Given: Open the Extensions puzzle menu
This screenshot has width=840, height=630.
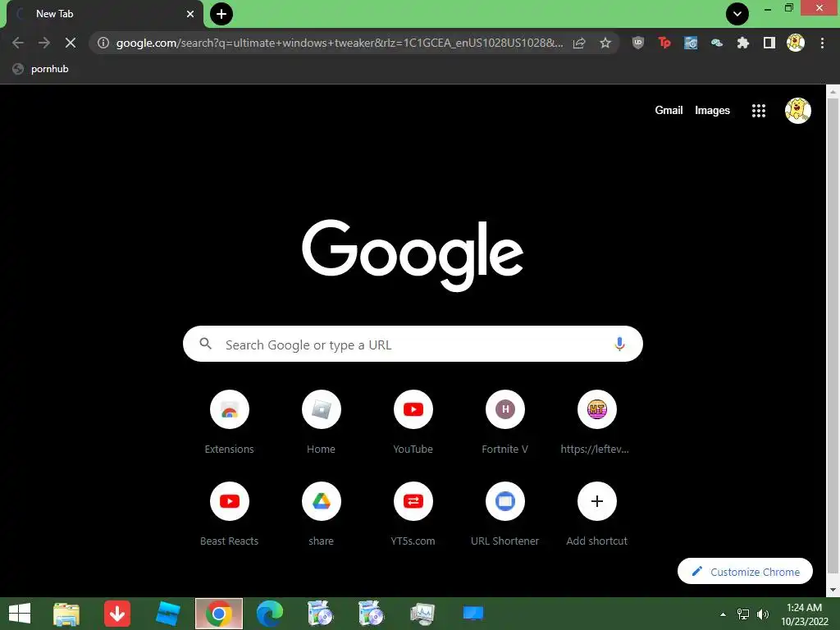Looking at the screenshot, I should coord(743,43).
